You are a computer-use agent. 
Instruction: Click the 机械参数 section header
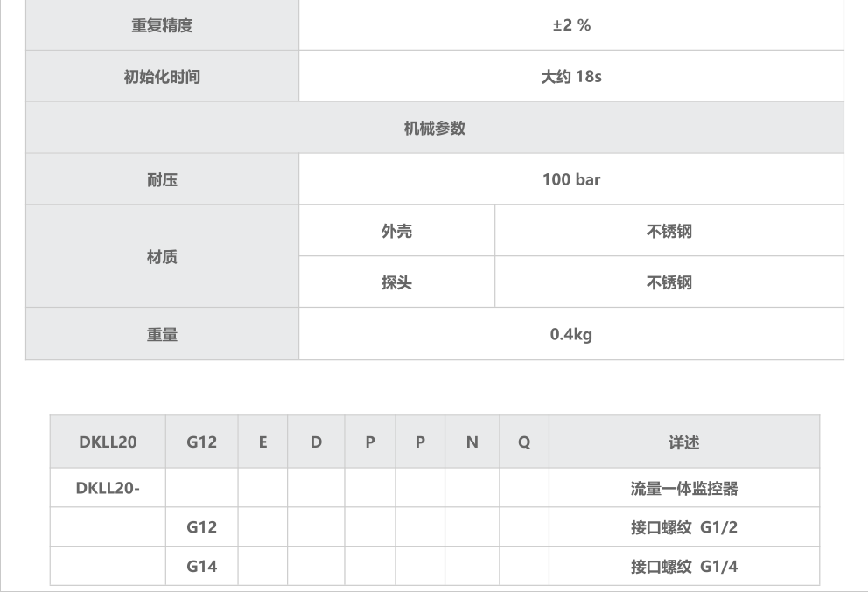click(434, 128)
